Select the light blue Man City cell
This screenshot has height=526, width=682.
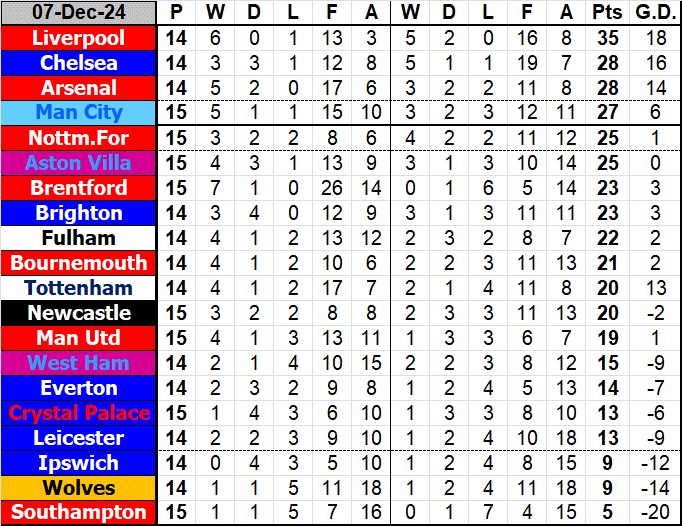pyautogui.click(x=79, y=113)
